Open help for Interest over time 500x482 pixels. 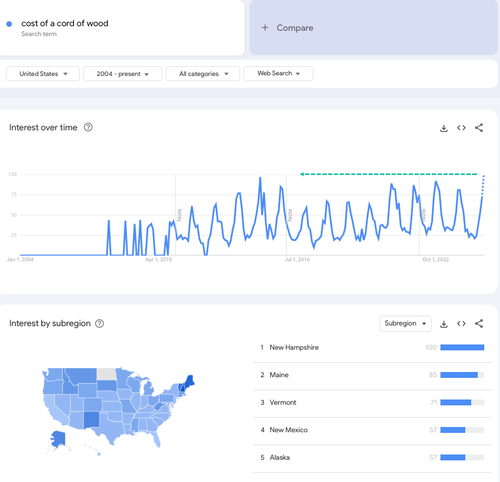tap(88, 127)
